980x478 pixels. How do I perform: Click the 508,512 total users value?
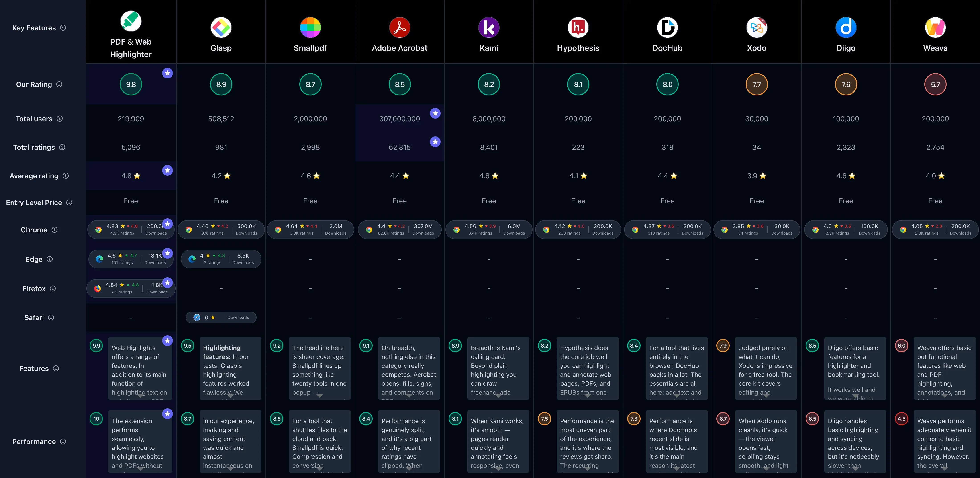221,119
